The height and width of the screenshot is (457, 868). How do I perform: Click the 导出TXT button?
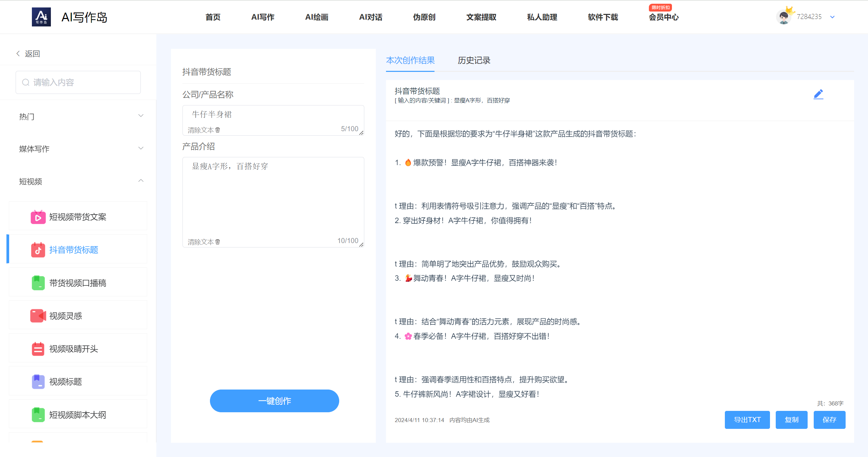point(747,420)
